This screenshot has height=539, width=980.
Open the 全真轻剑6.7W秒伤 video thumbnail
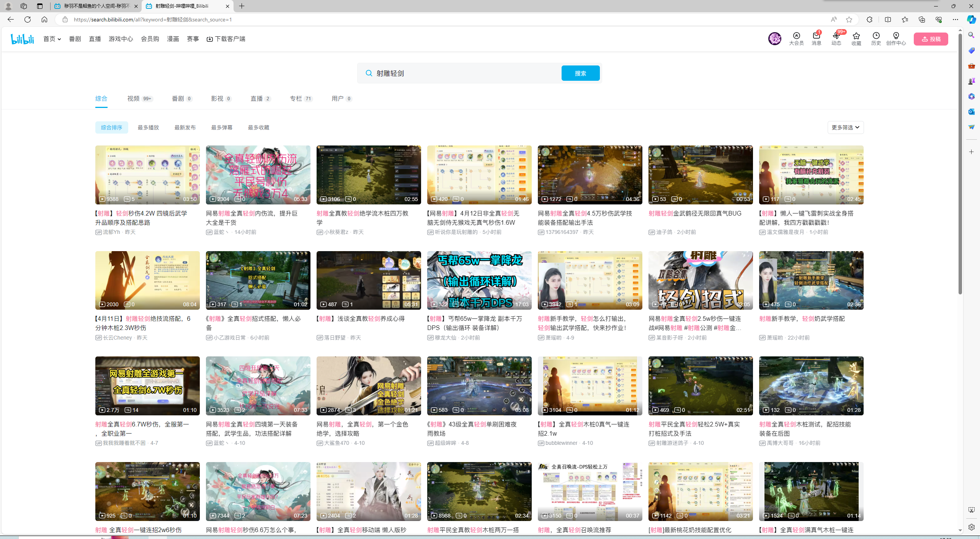(147, 385)
